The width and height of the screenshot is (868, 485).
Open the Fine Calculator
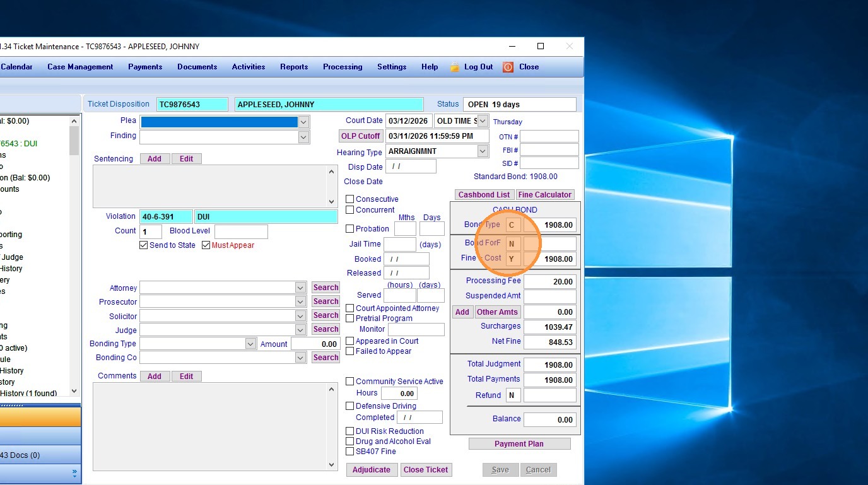click(545, 195)
